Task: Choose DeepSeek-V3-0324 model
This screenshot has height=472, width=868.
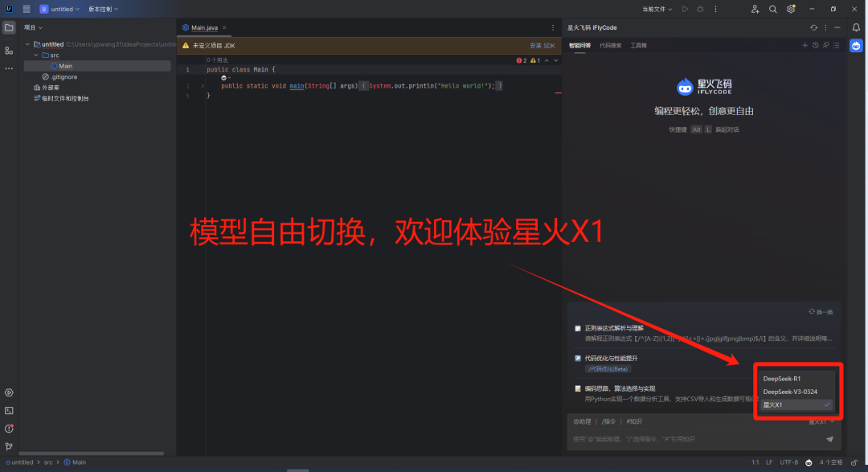Action: (796, 392)
